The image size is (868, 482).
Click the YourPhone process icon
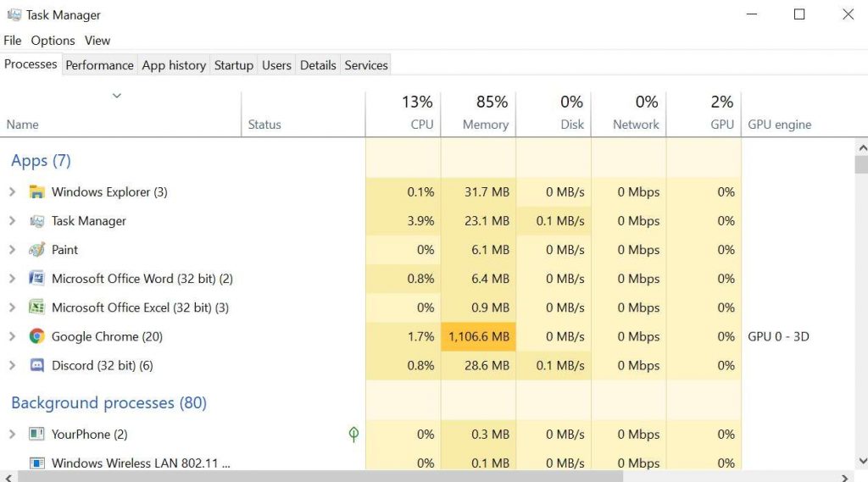click(x=36, y=434)
